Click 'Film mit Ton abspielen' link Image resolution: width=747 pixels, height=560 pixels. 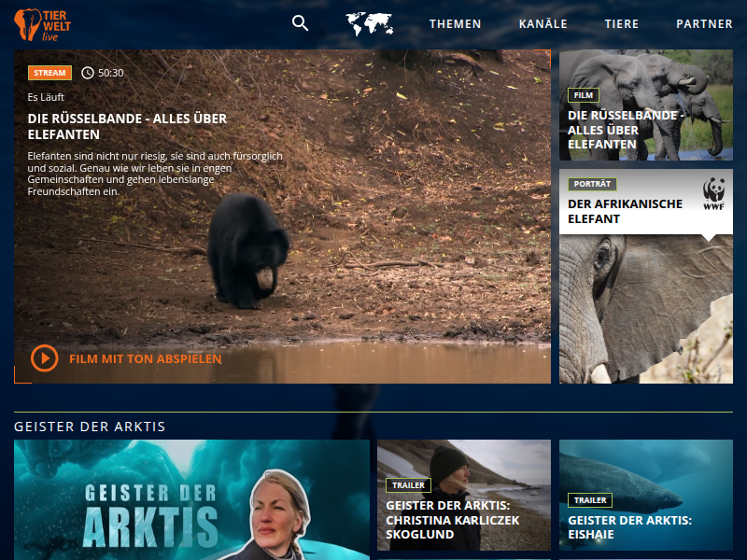[x=145, y=358]
